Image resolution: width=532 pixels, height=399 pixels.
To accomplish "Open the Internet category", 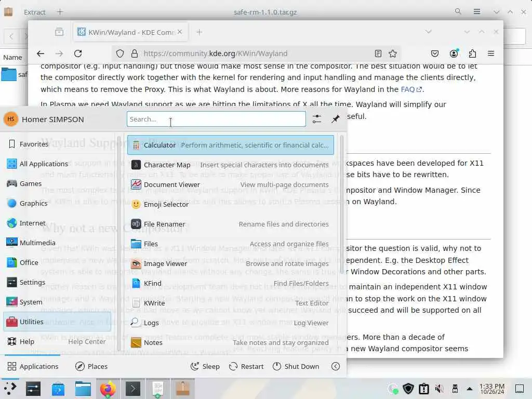I will tap(57, 223).
